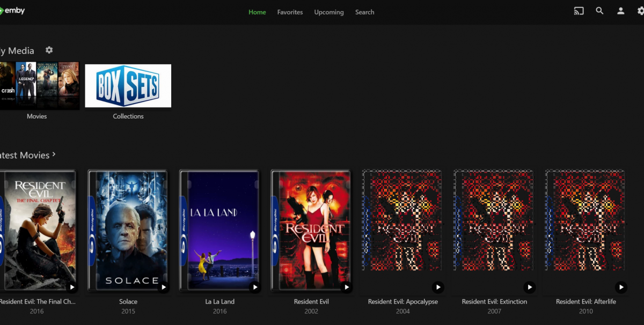Play Resident Evil: The Final Chapter
The height and width of the screenshot is (325, 644).
click(x=72, y=287)
